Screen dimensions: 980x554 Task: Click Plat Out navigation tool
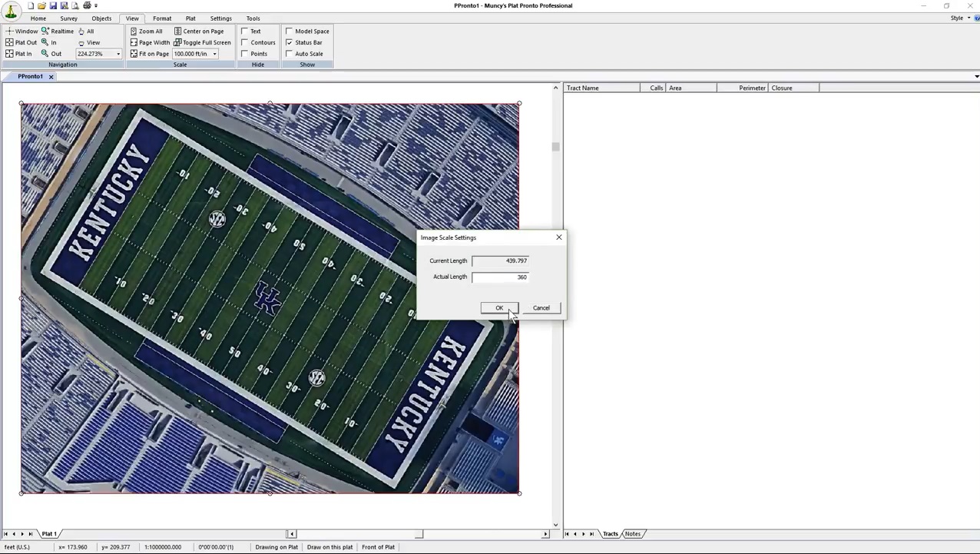click(x=22, y=42)
